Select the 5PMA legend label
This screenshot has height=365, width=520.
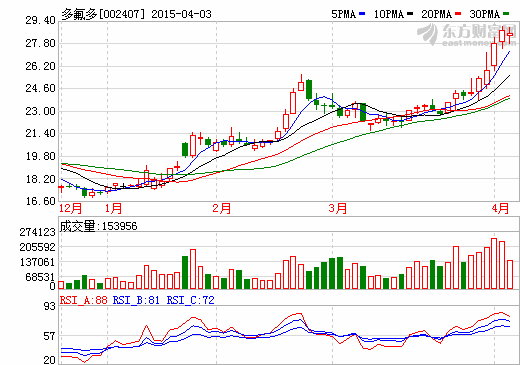[344, 14]
